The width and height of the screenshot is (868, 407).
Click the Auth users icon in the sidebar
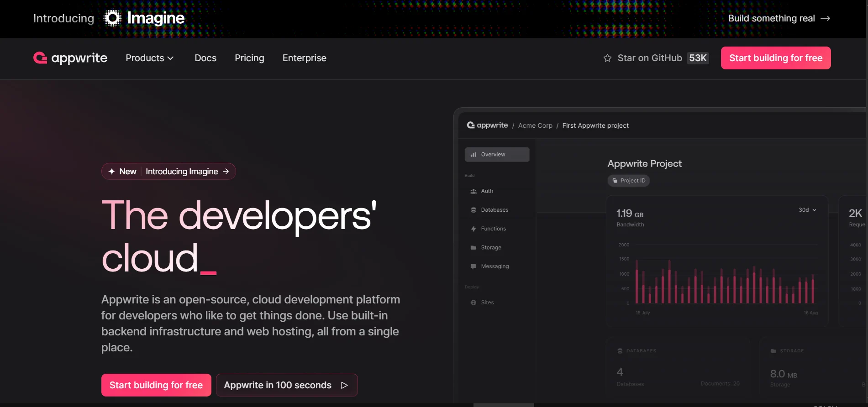click(x=473, y=191)
